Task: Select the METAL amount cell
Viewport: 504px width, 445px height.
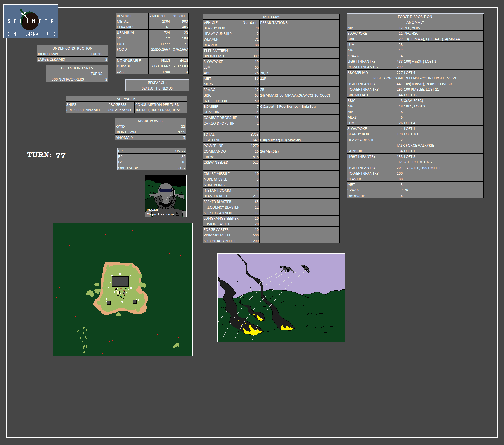Action: (x=160, y=22)
